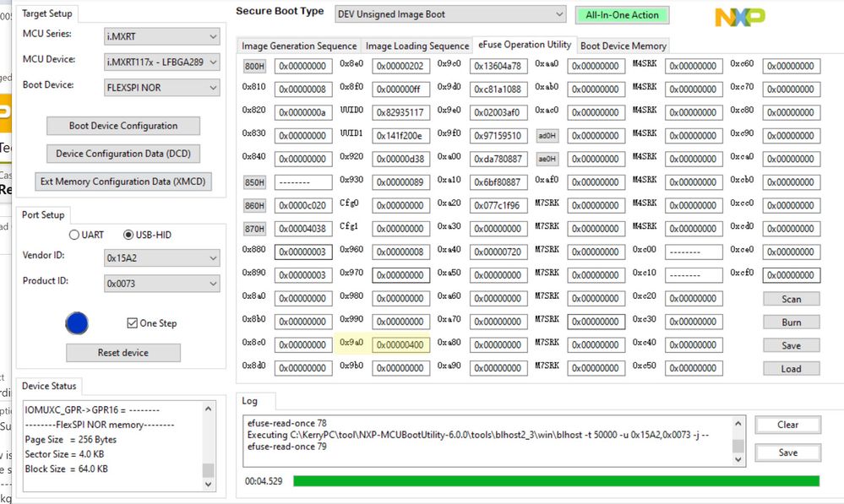Open the MCU Device dropdown
Viewport: 844px width, 504px height.
(x=162, y=62)
